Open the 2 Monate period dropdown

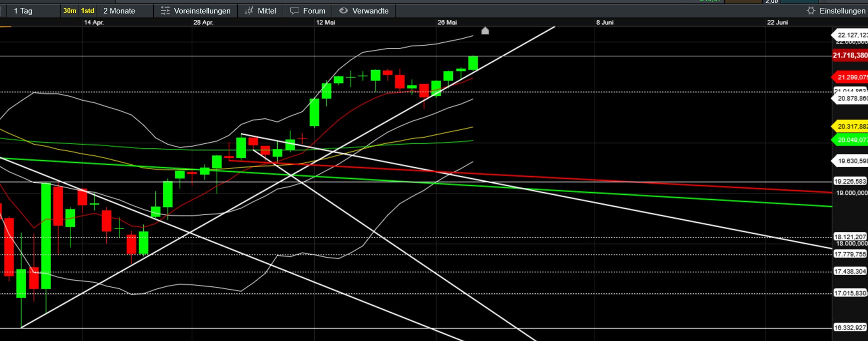coord(124,10)
